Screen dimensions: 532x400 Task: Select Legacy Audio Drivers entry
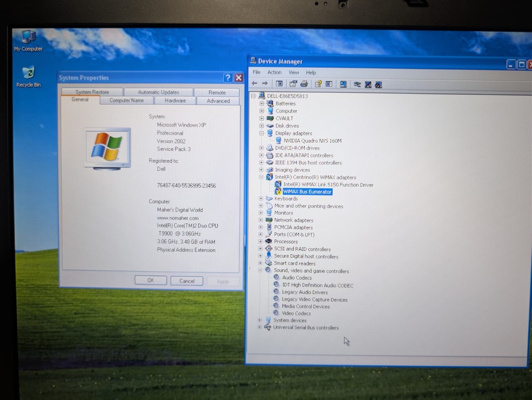305,292
